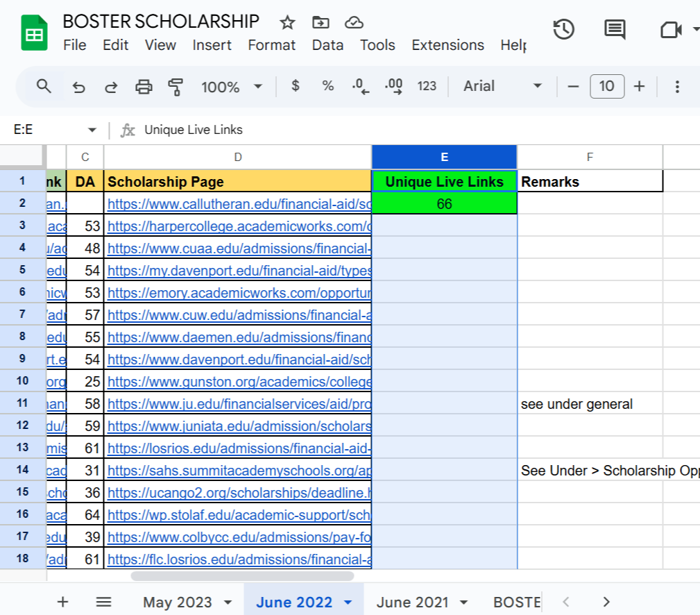Open version history clock icon
This screenshot has height=615, width=700.
[563, 29]
